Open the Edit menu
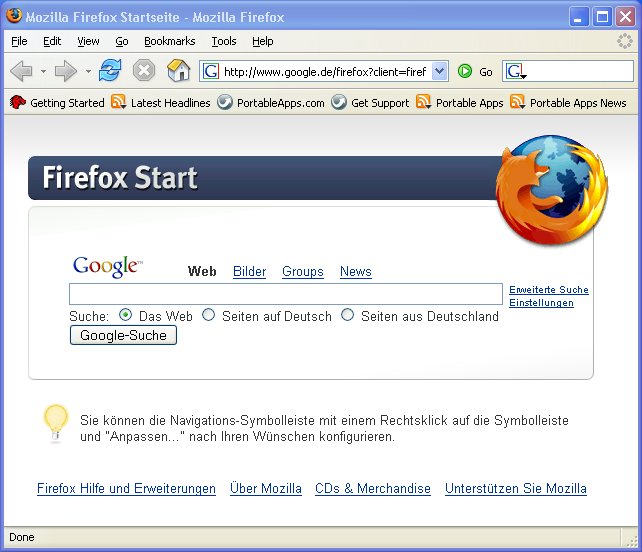The width and height of the screenshot is (642, 552). (52, 41)
